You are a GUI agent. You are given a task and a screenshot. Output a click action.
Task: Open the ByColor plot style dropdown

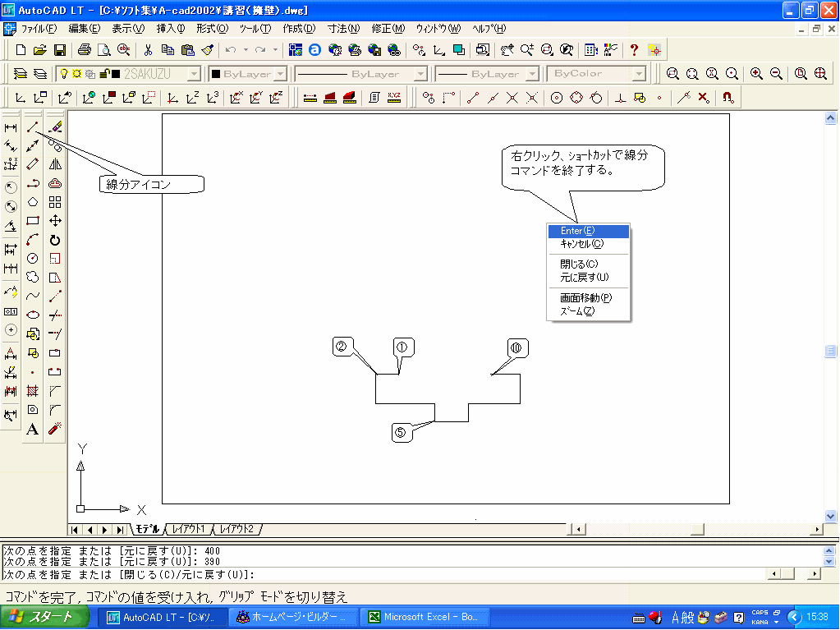tap(639, 74)
